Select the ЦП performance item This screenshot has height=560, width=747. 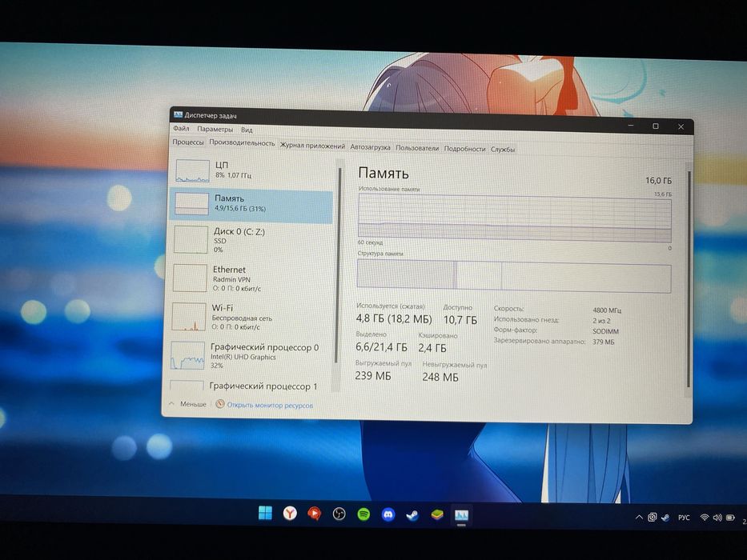click(251, 170)
